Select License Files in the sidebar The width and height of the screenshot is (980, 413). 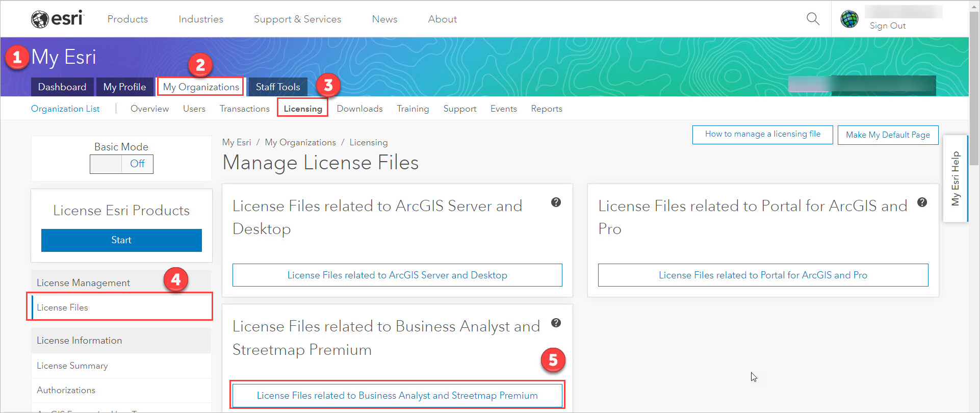pyautogui.click(x=121, y=307)
